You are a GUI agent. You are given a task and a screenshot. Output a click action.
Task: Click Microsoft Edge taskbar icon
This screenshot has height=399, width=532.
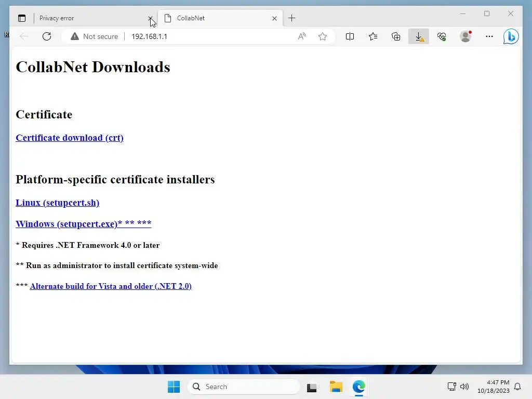(x=358, y=387)
